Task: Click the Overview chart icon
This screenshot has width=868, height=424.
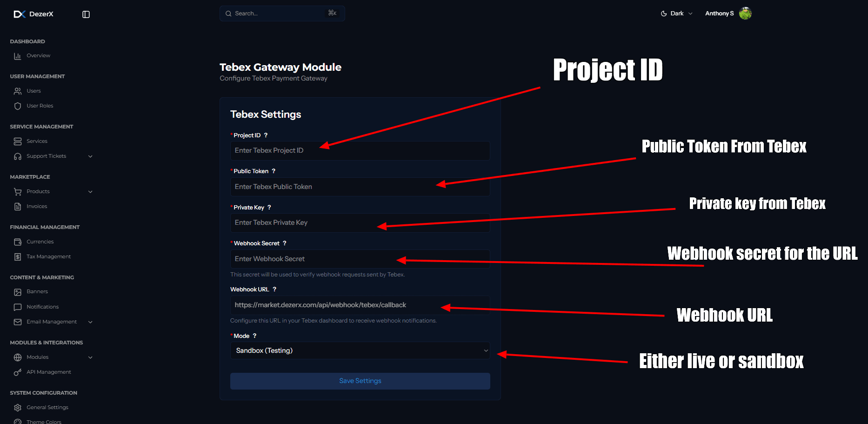Action: pos(18,56)
